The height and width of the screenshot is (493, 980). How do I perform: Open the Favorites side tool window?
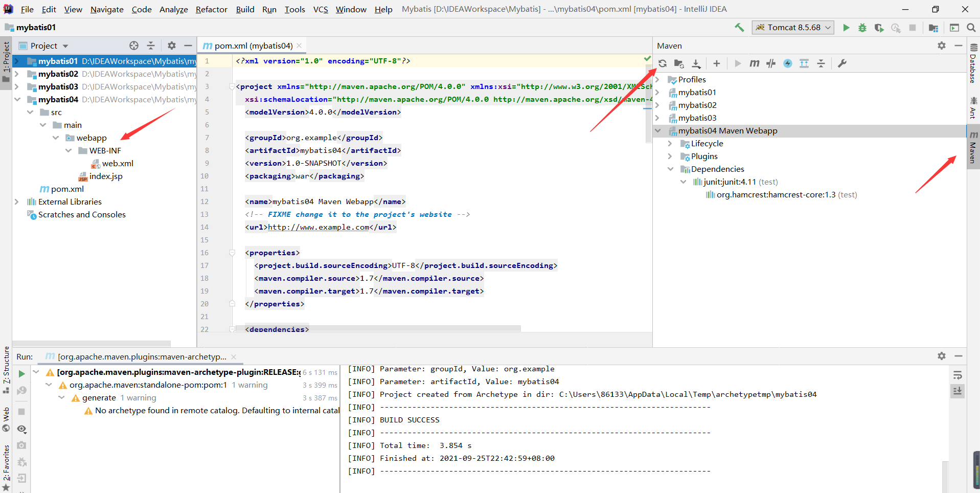(x=6, y=467)
